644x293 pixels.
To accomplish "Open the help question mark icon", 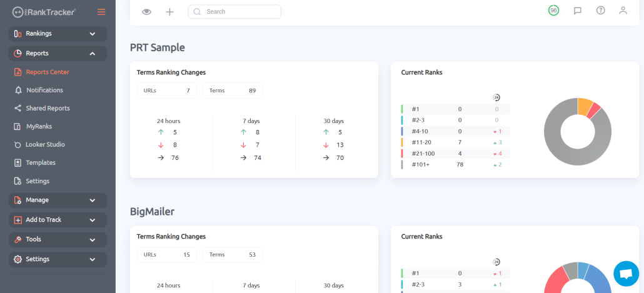I will [x=600, y=10].
